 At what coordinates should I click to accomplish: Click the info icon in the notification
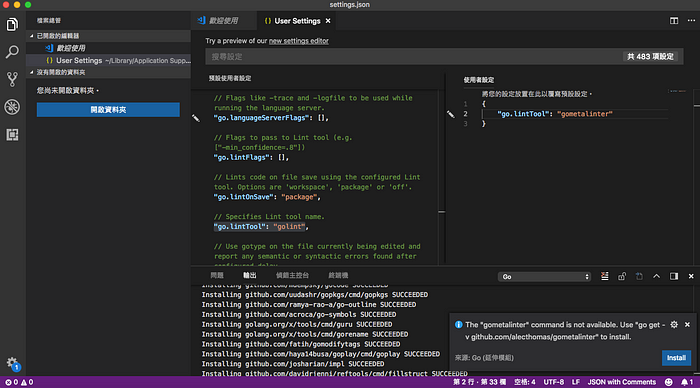pos(458,325)
